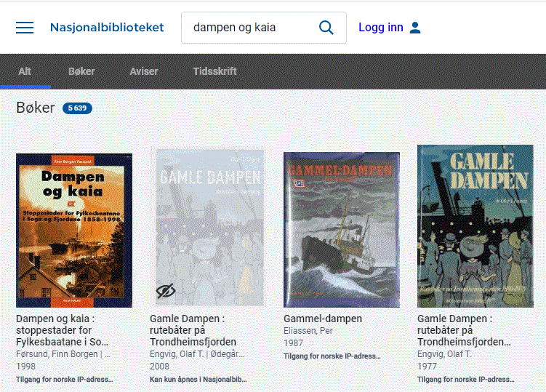The image size is (546, 392).
Task: Switch to the Tidsskrift tab
Action: 215,71
